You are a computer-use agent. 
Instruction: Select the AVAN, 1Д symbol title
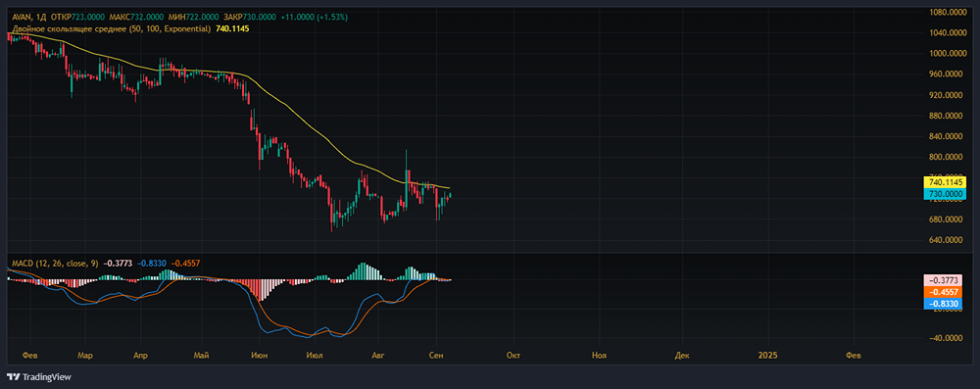tap(27, 17)
